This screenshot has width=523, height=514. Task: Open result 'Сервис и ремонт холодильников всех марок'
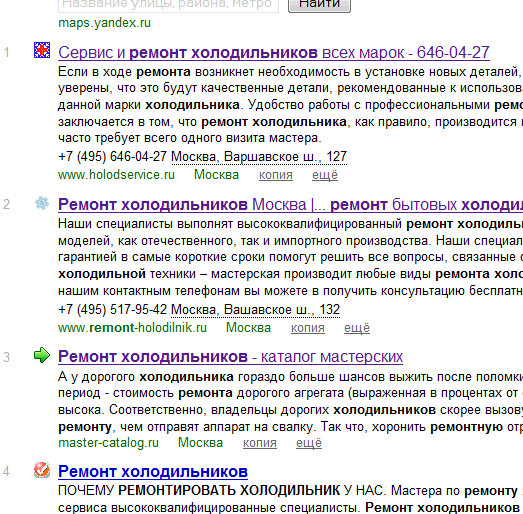274,52
